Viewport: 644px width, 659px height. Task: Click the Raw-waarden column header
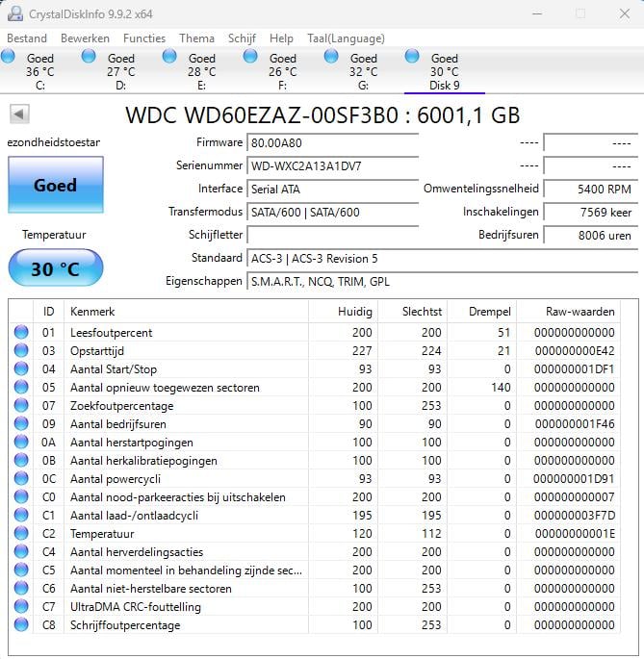568,312
